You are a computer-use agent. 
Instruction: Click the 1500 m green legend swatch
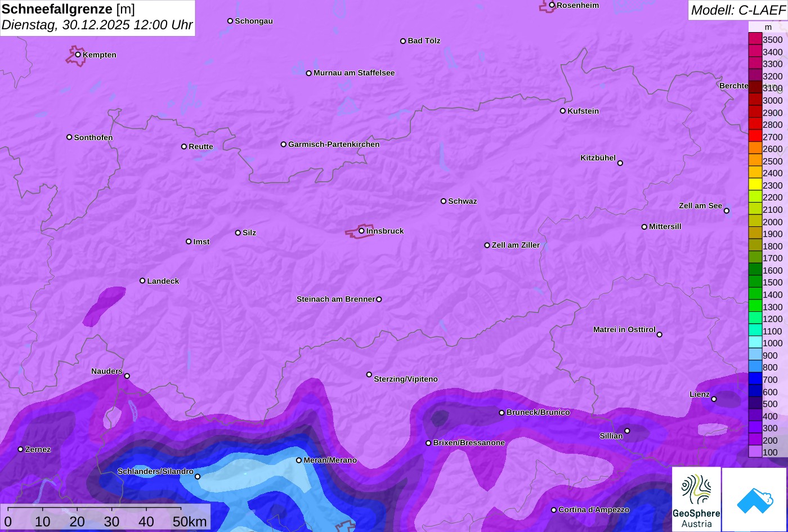click(x=755, y=281)
